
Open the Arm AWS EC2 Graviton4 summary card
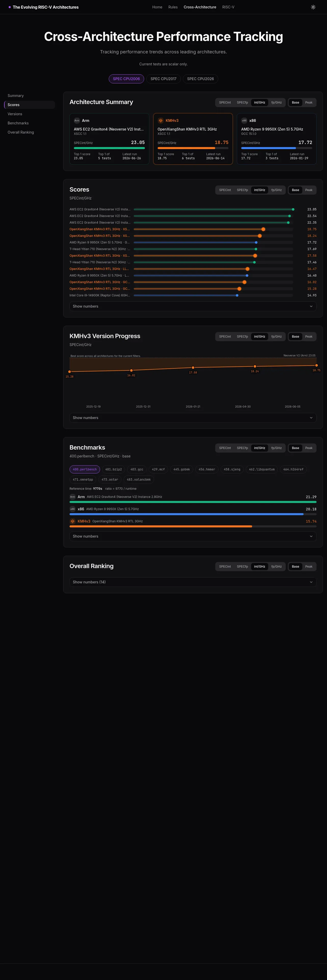[109, 139]
